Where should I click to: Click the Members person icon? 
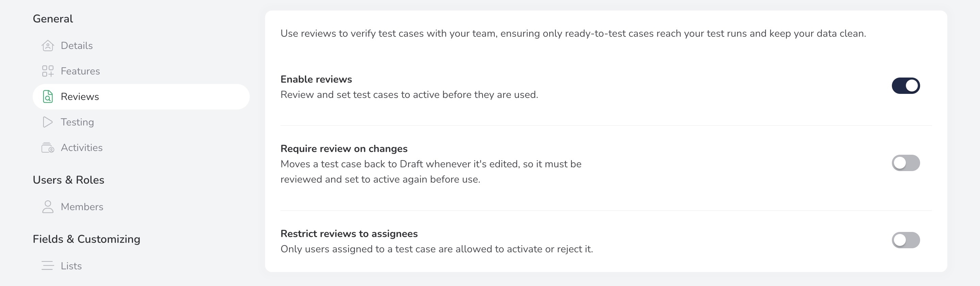coord(48,207)
